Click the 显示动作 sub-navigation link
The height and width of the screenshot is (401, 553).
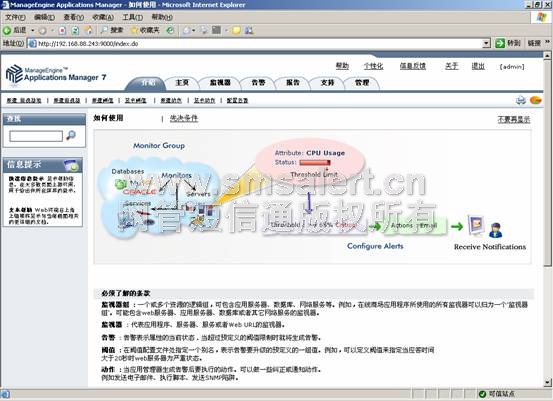(x=204, y=101)
